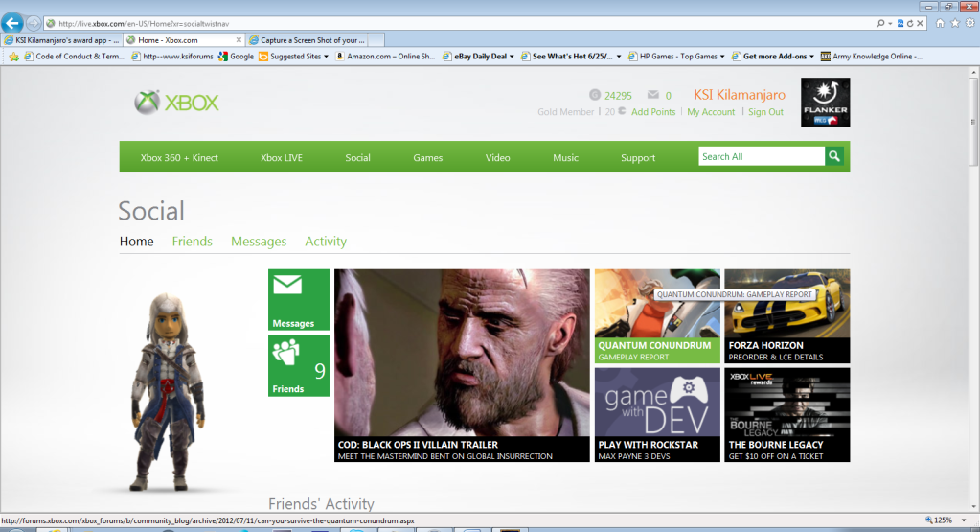Click the Messages tile
The image size is (980, 532).
[299, 299]
